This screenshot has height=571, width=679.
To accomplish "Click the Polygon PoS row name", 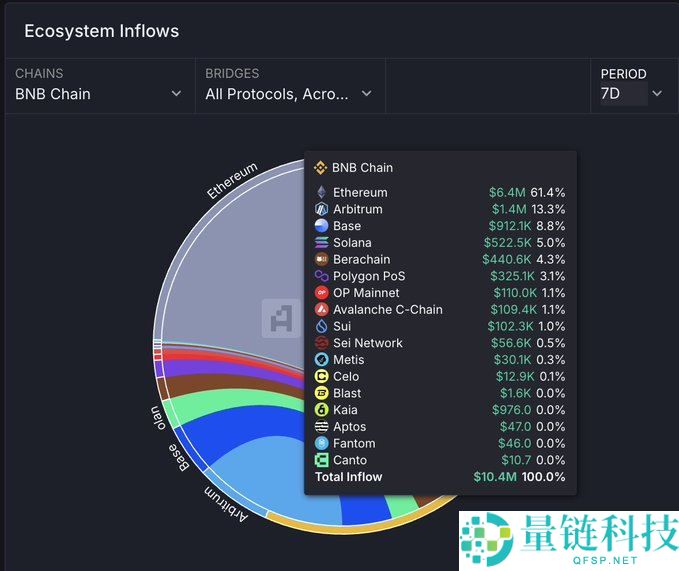I will 369,276.
